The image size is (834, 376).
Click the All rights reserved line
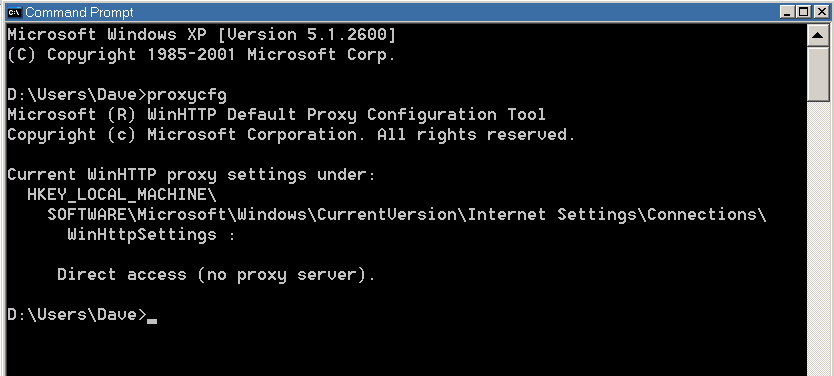click(291, 135)
